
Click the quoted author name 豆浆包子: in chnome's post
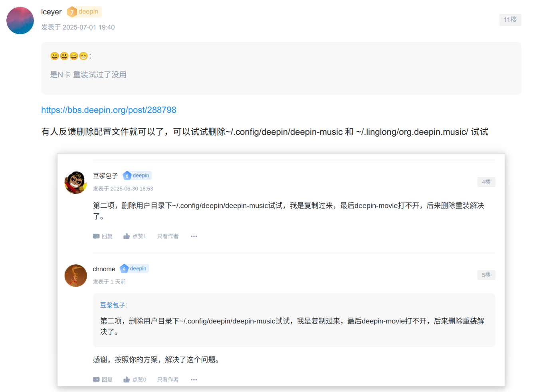pos(114,305)
